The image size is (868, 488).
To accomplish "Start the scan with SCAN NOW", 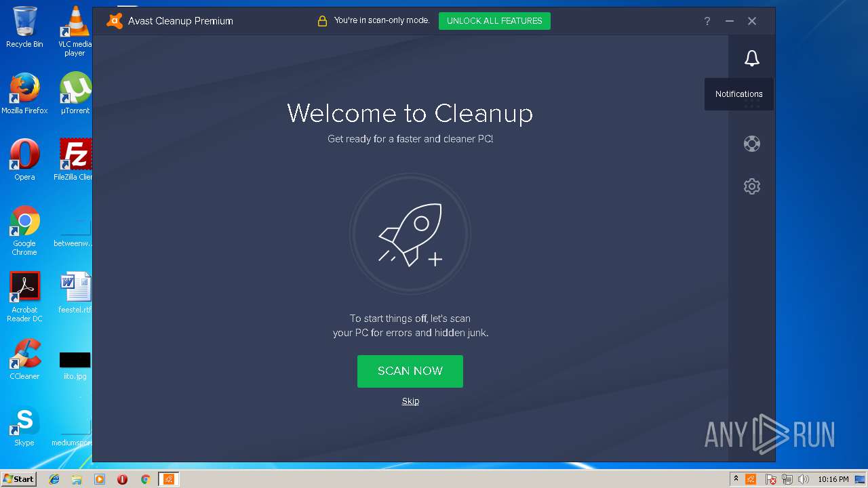I will 410,371.
